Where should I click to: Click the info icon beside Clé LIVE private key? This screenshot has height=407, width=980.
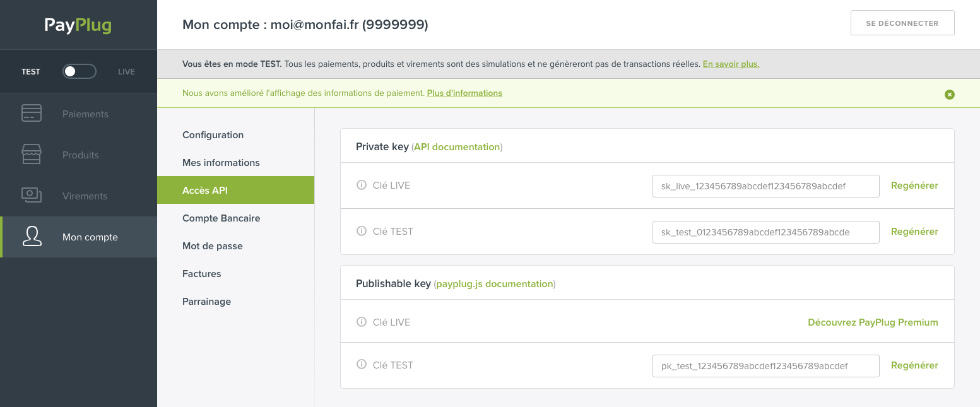coord(362,185)
